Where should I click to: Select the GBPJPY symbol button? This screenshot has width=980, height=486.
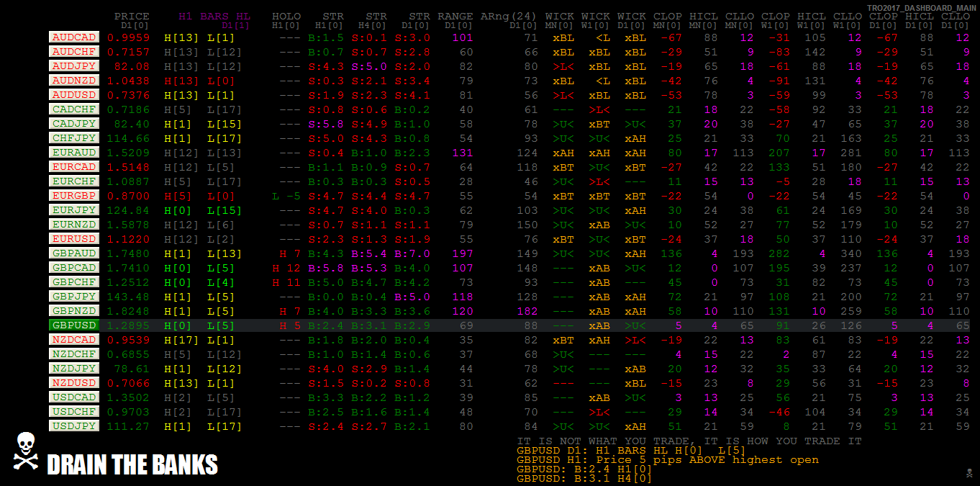(x=74, y=296)
